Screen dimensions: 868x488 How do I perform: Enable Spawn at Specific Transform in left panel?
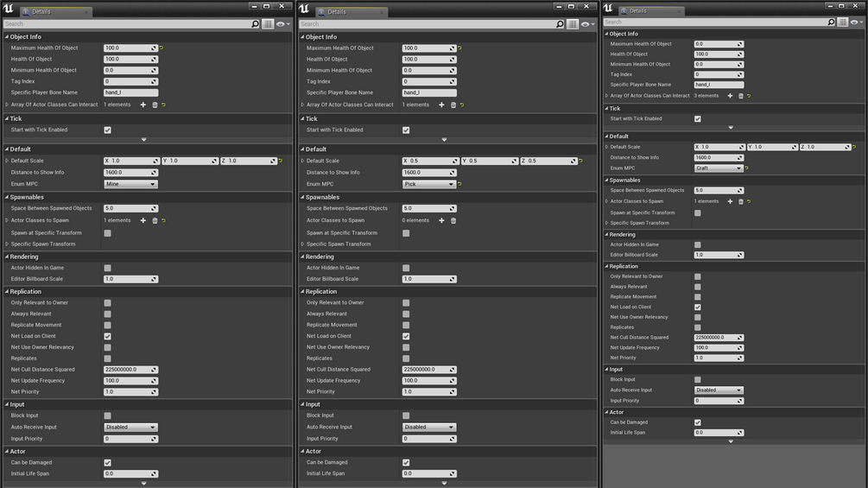pos(107,233)
